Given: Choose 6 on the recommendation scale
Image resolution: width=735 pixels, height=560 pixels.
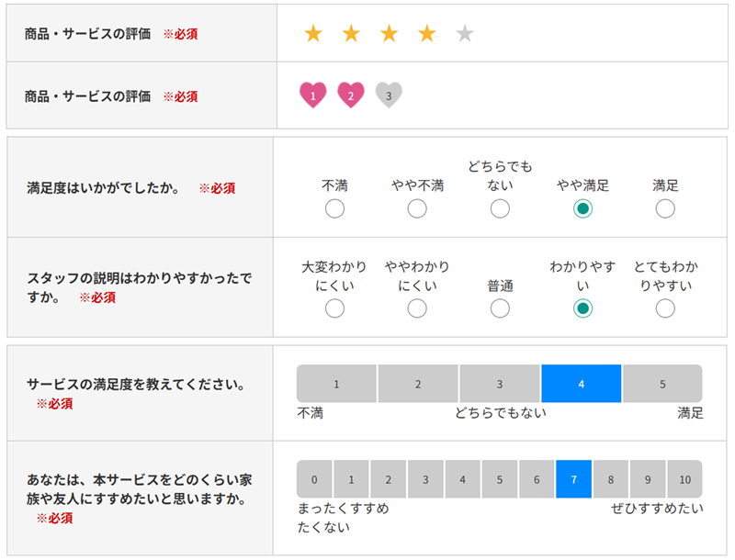Looking at the screenshot, I should (537, 479).
